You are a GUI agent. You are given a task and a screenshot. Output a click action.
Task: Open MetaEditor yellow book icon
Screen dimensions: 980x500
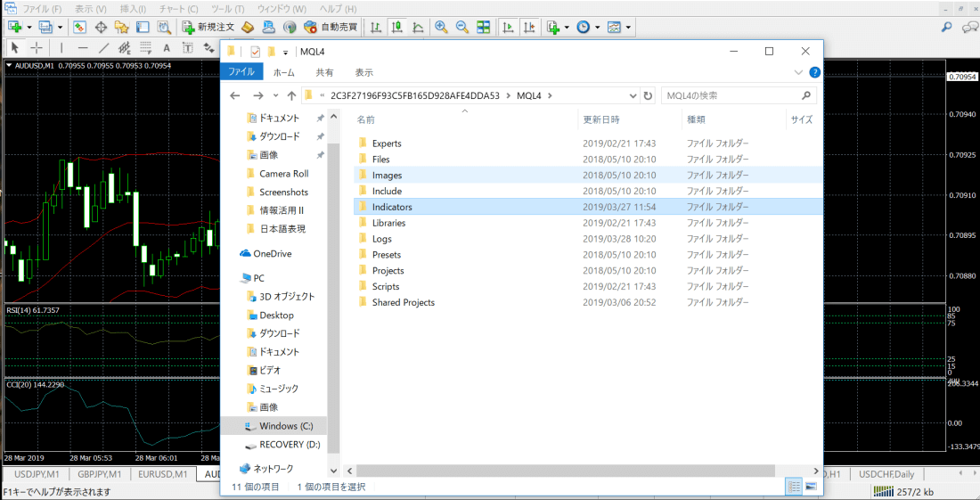click(x=249, y=27)
